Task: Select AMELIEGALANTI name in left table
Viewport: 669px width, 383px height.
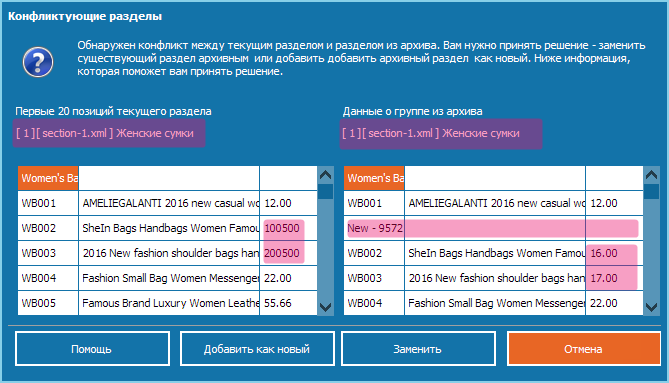Action: click(x=169, y=203)
